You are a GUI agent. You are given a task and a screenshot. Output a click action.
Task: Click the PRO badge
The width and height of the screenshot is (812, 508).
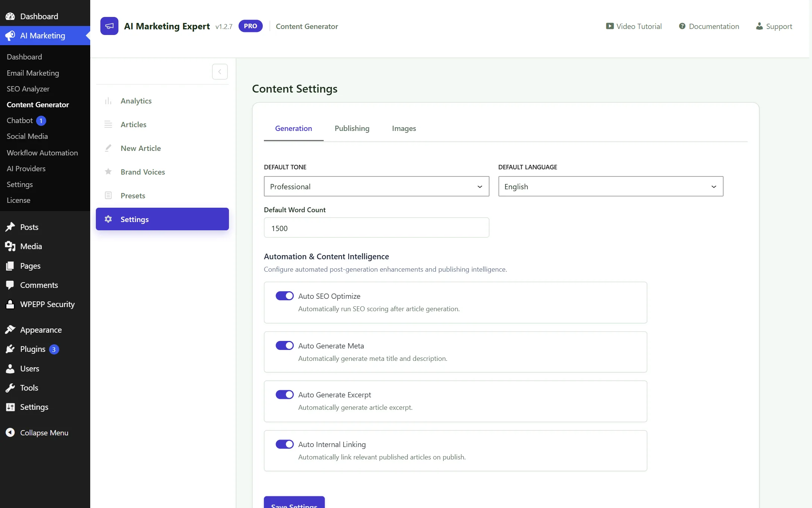[x=250, y=26]
